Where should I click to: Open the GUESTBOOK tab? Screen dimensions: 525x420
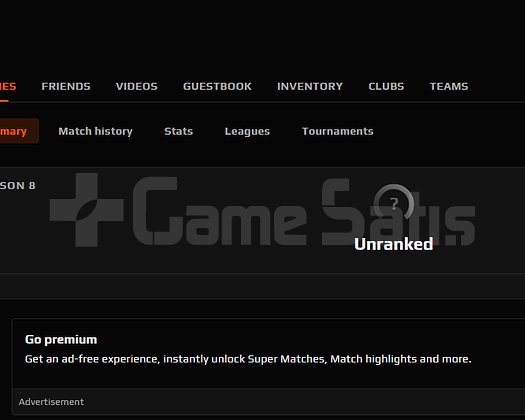217,86
